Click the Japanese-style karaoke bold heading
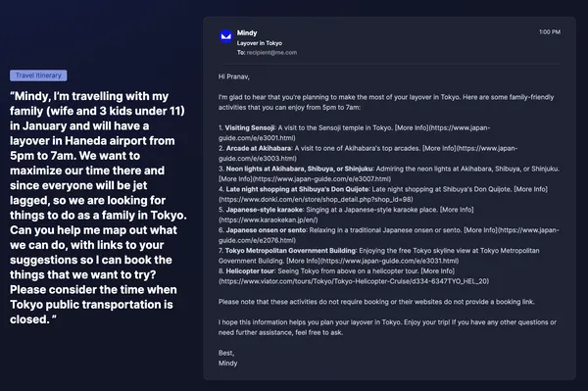This screenshot has width=588, height=391. pyautogui.click(x=265, y=210)
